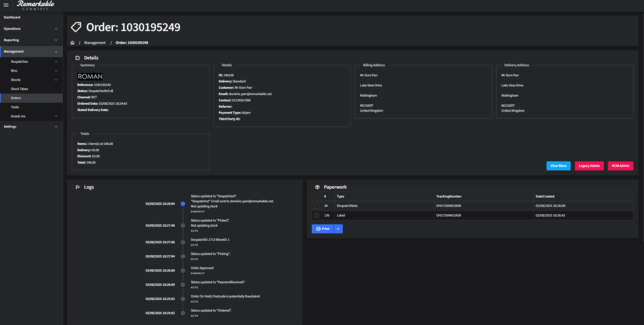Click the Remarkable Commerce logo
Viewport: 644px width, 325px height.
point(35,5)
